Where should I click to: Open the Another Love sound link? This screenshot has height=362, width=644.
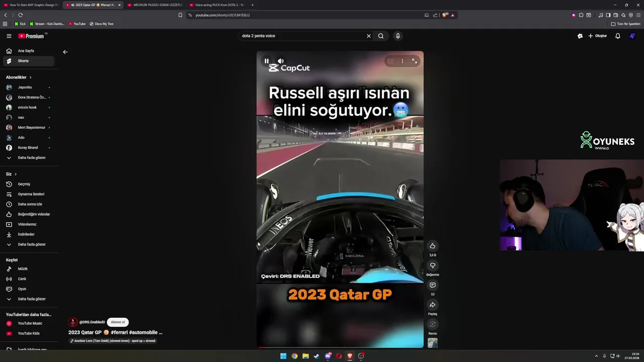pyautogui.click(x=113, y=341)
